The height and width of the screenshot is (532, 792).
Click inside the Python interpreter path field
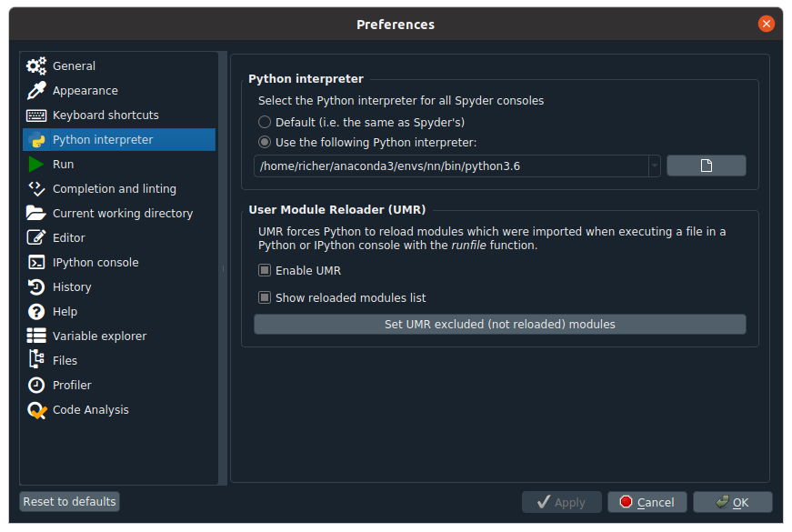click(x=449, y=166)
